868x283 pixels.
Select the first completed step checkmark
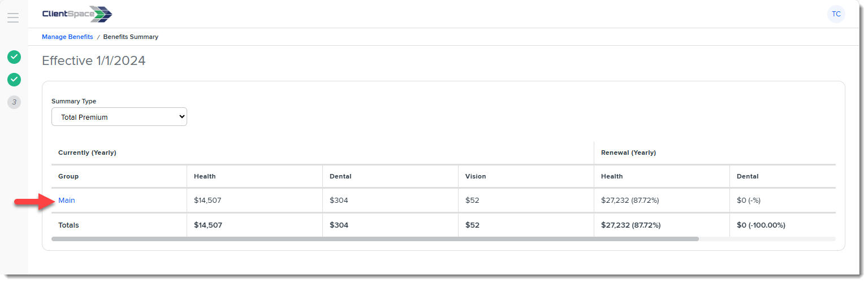point(14,57)
